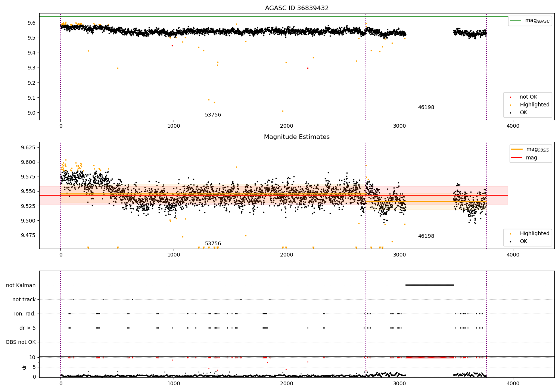
Task: Click the 9.550 y-axis tick label
Action: point(28,191)
